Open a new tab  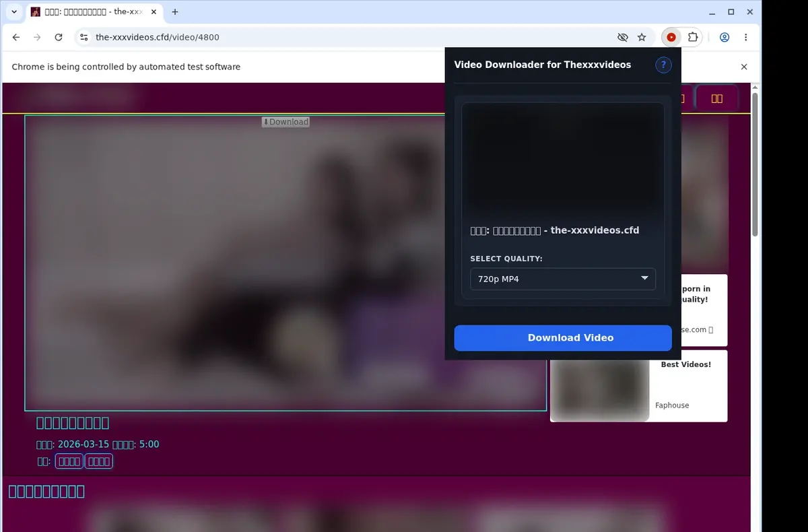point(175,12)
